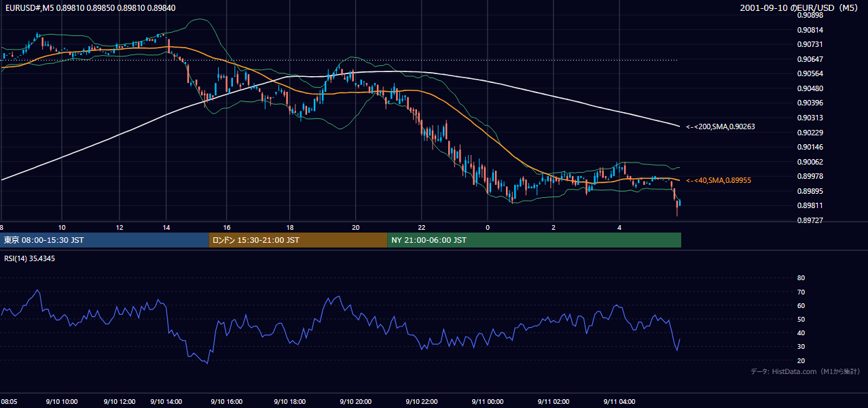Viewport: 868px width, 408px height.
Task: Click price axis value 0.90731
Action: coord(811,44)
